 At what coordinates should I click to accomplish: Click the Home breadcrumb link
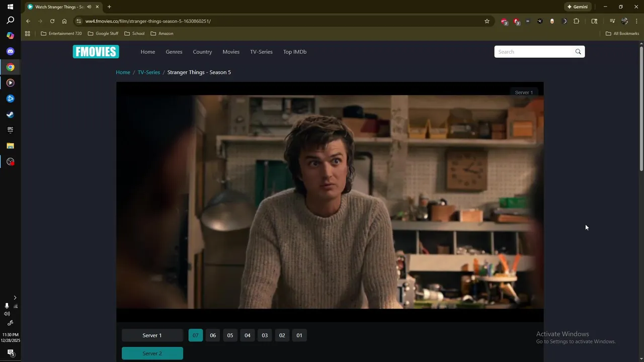click(x=123, y=72)
